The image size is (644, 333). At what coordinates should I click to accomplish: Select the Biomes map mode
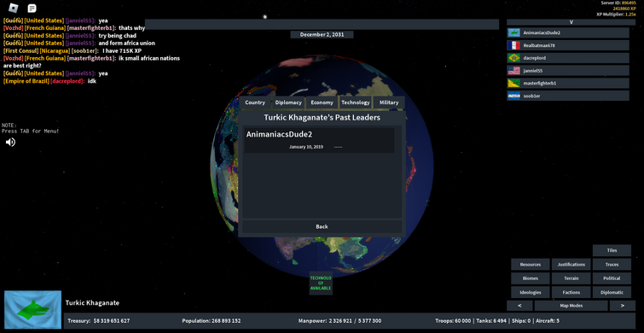pyautogui.click(x=531, y=278)
